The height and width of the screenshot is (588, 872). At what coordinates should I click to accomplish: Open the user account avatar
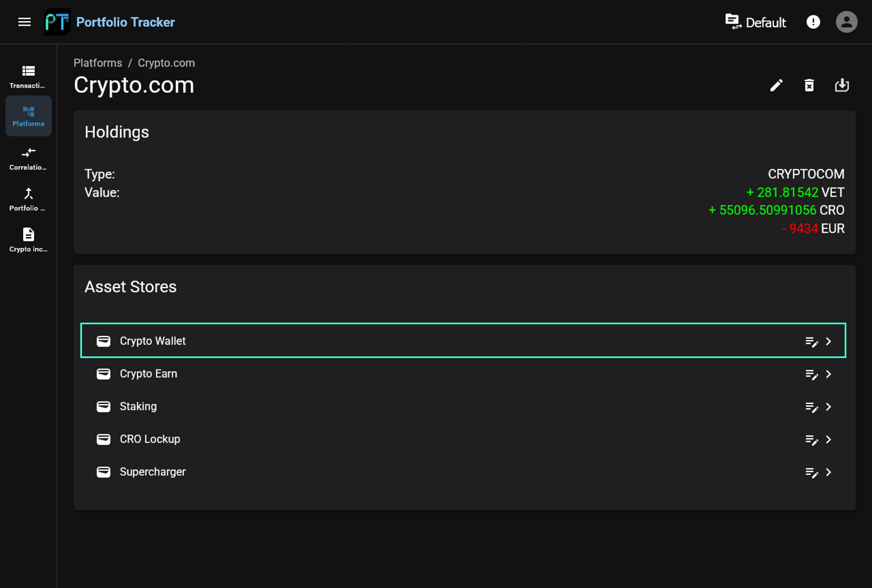[x=847, y=22]
